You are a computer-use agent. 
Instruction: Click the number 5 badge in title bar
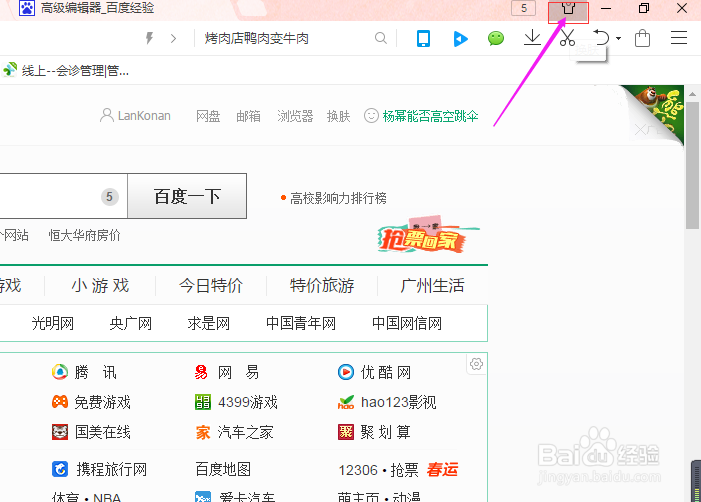pyautogui.click(x=524, y=8)
